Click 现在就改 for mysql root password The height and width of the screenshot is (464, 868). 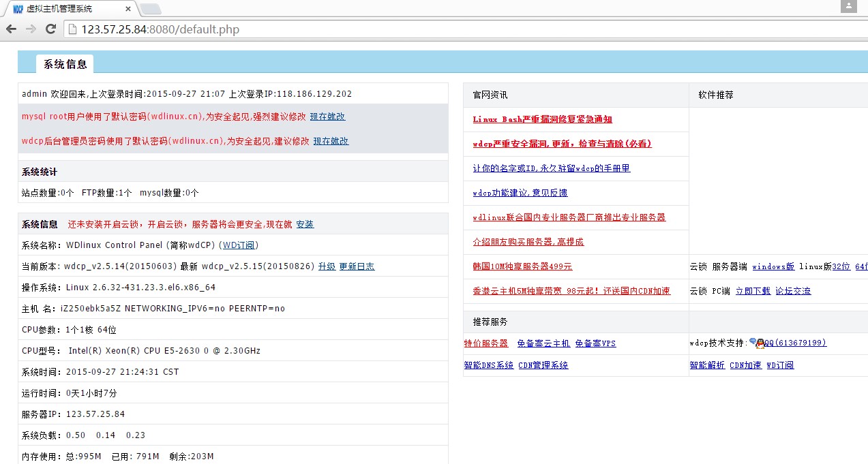coord(327,117)
